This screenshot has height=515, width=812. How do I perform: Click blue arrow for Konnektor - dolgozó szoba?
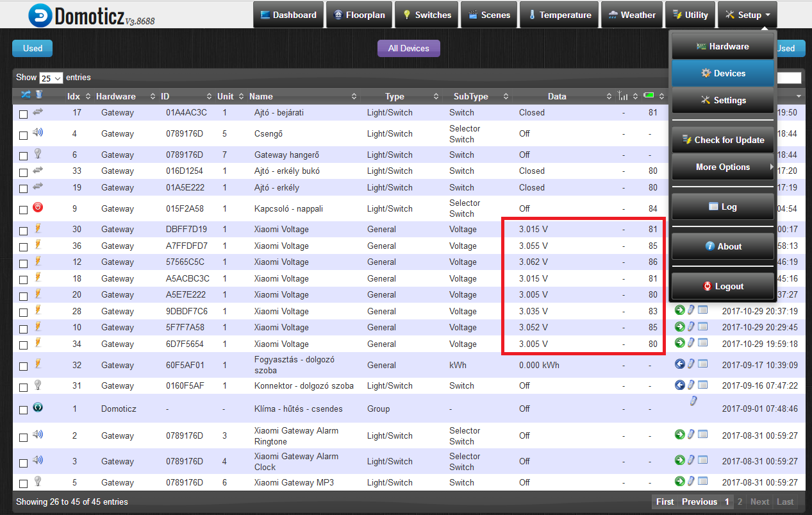pos(680,385)
